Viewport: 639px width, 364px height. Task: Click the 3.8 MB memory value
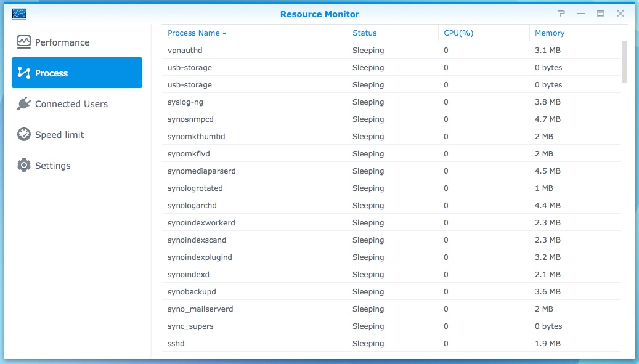click(547, 102)
